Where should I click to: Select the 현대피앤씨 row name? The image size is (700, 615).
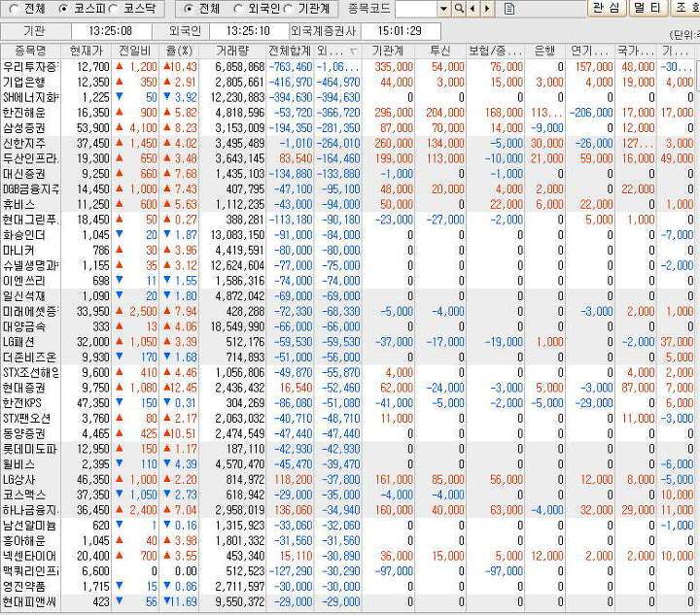29,602
